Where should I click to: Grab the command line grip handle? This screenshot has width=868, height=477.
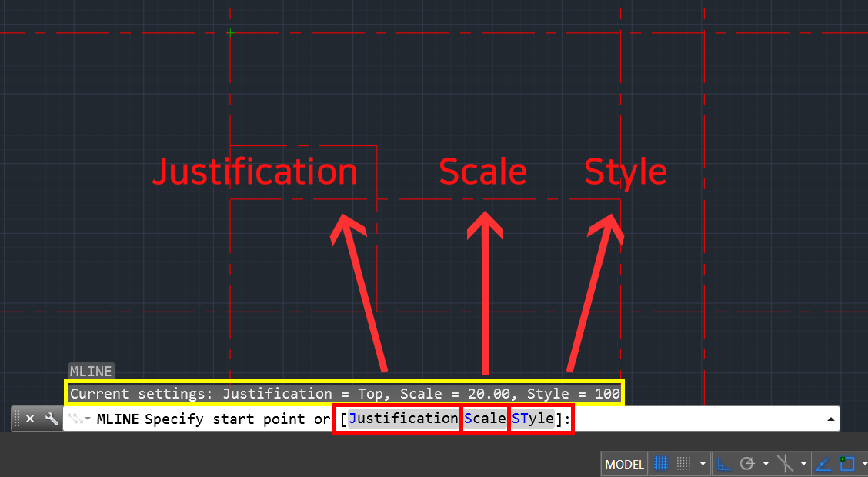17,419
